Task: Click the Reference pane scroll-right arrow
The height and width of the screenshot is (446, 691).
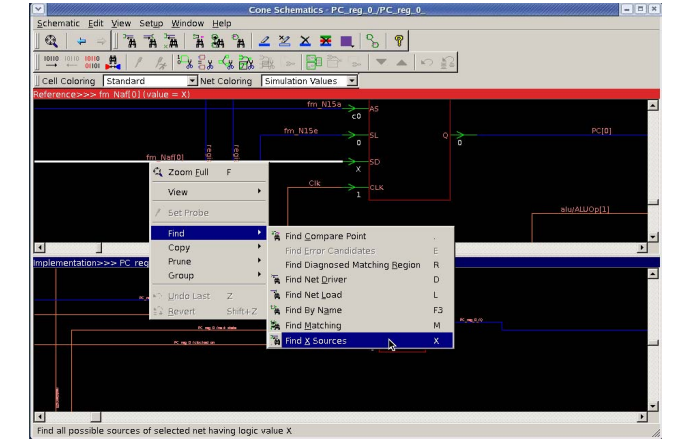Action: click(x=642, y=248)
